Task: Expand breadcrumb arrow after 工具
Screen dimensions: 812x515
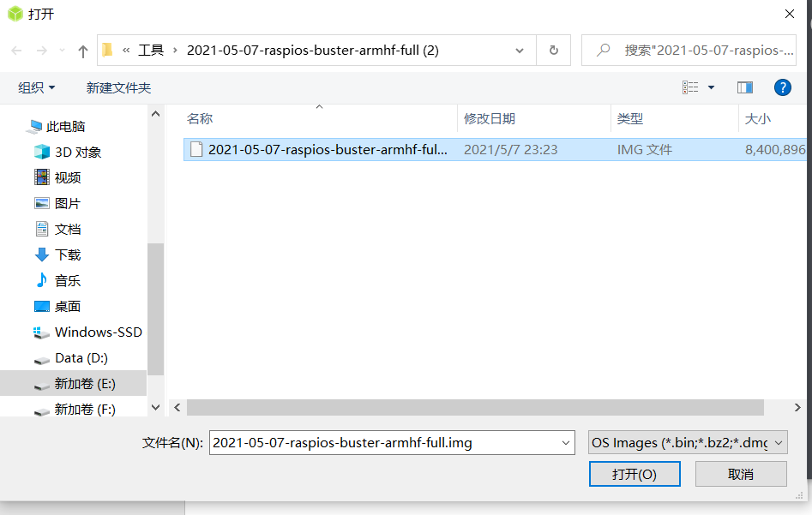Action: (x=175, y=51)
